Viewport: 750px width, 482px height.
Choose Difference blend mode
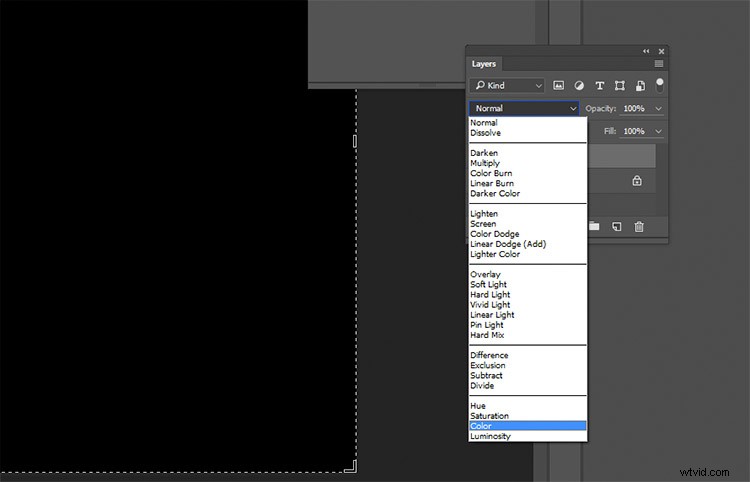pyautogui.click(x=528, y=355)
